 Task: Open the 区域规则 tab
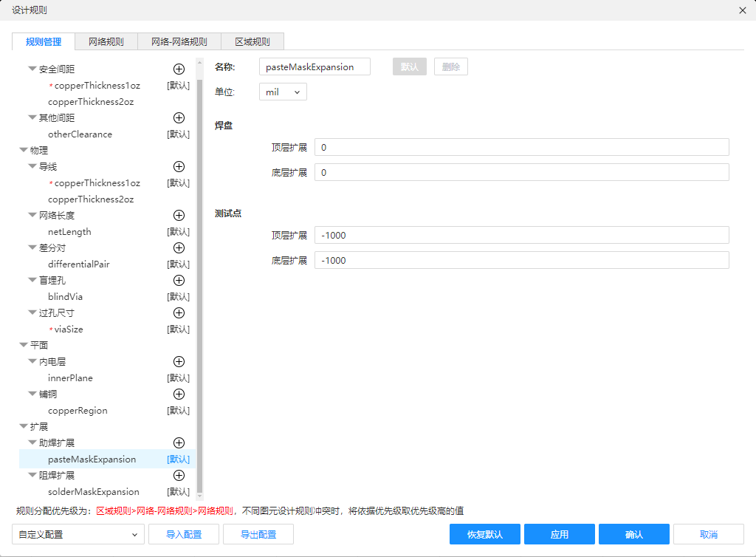click(x=252, y=41)
